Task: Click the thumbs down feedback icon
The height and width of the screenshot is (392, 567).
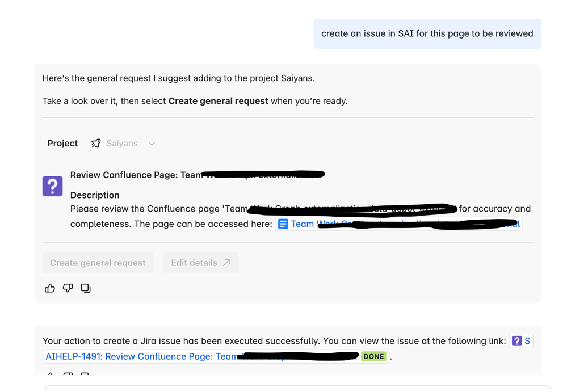Action: coord(68,288)
